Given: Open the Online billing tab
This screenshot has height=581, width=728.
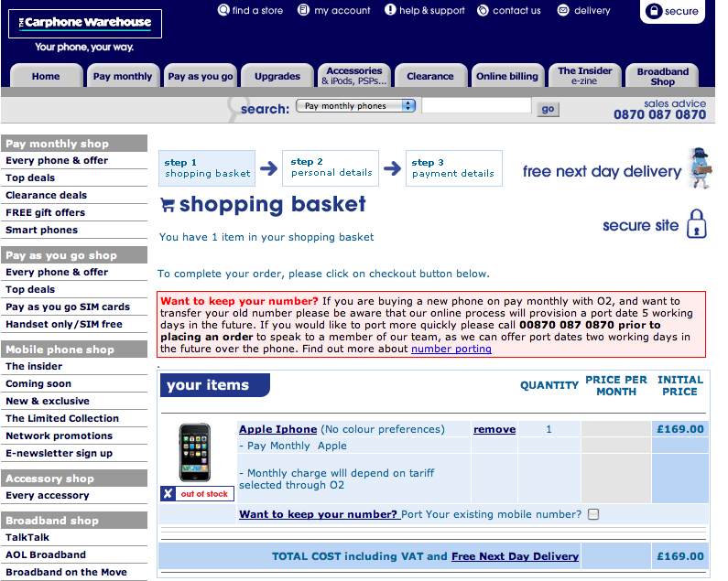Looking at the screenshot, I should click(507, 76).
